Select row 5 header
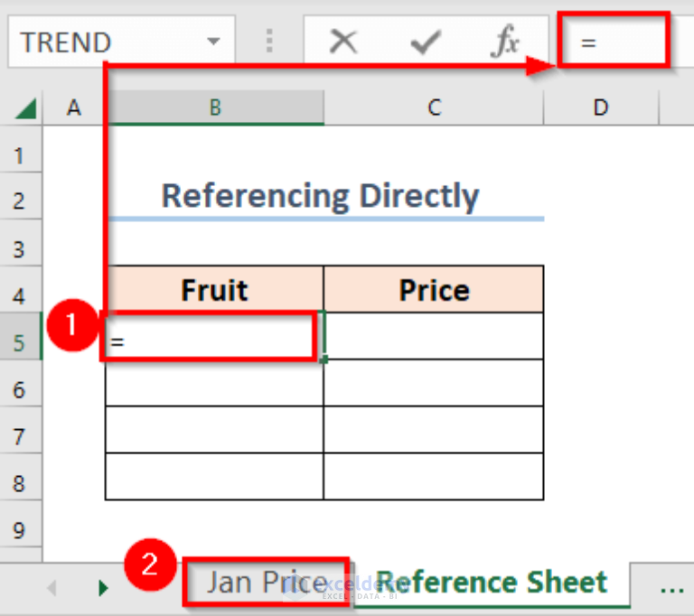The width and height of the screenshot is (694, 616). (21, 343)
